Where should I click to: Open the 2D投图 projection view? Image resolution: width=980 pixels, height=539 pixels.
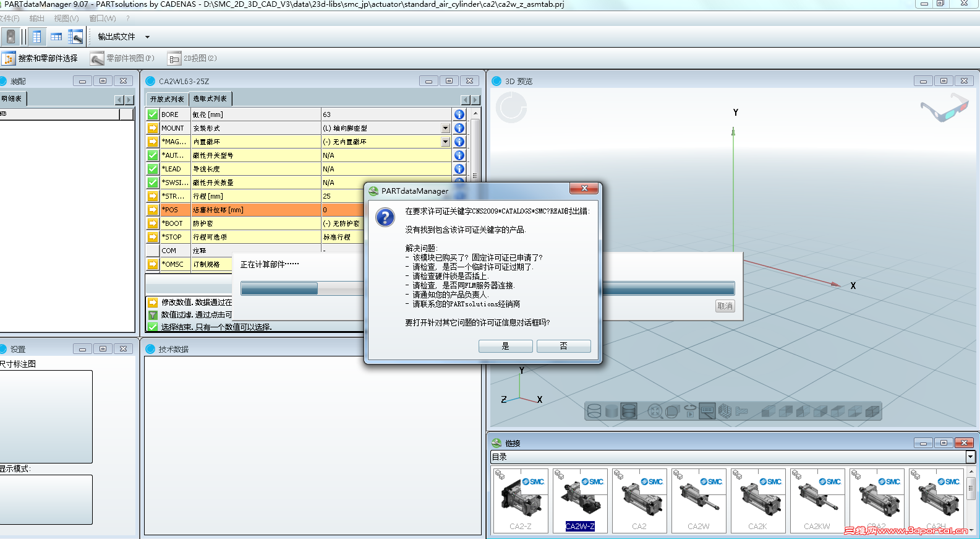tap(192, 58)
